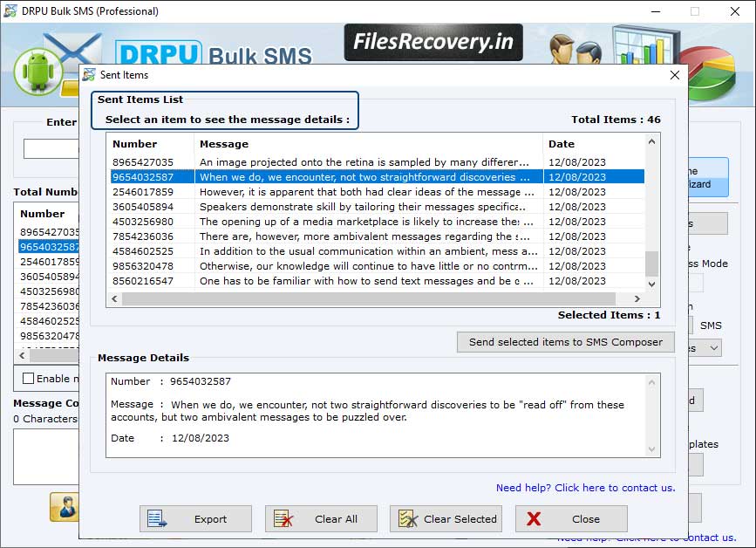Click the message text in Message Details box
Screen dimensions: 756x548
tap(367, 410)
